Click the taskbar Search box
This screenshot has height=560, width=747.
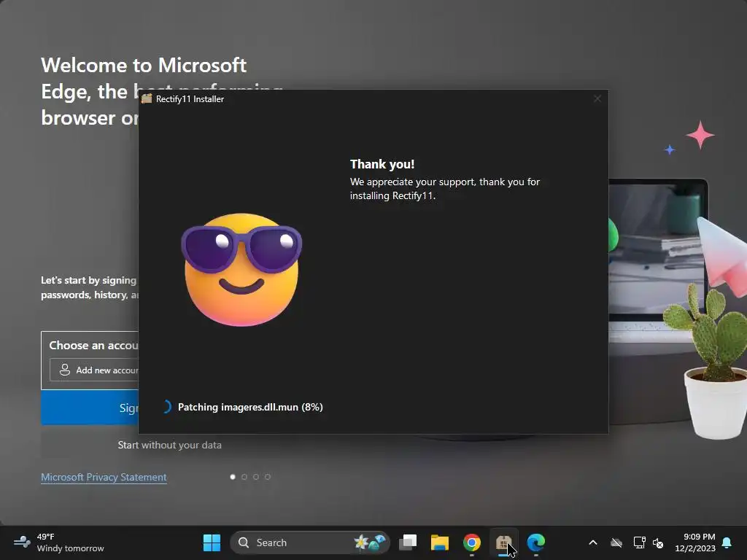pos(309,542)
